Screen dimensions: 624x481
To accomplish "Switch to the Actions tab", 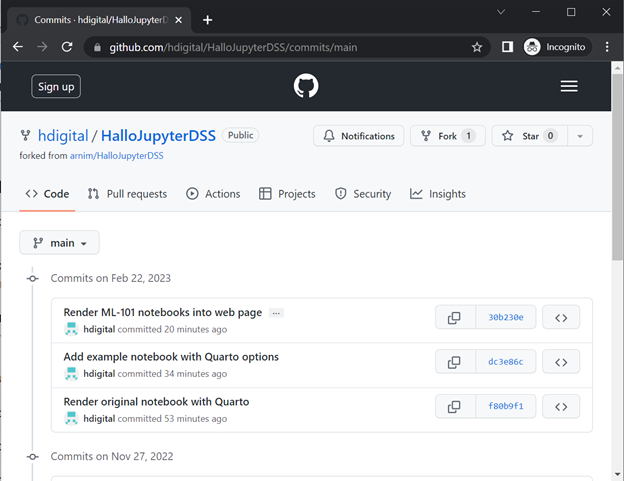I will tap(213, 194).
